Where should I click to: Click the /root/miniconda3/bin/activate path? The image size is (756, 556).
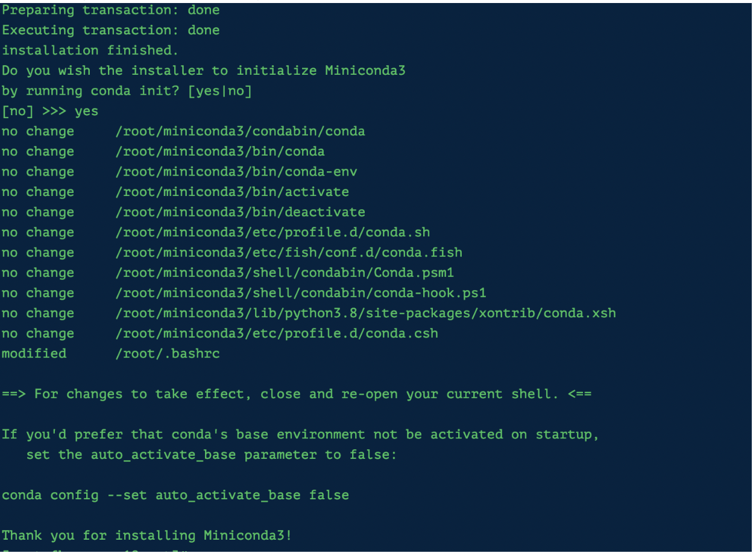[x=232, y=192]
